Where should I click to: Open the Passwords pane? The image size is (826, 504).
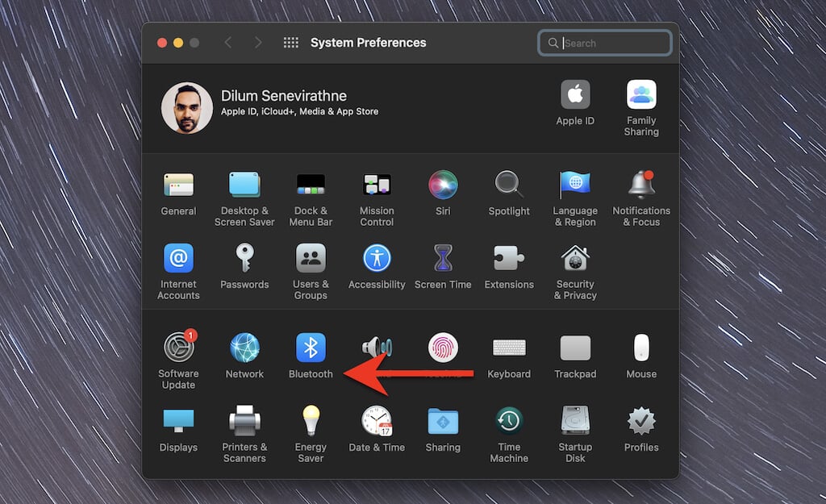click(244, 258)
